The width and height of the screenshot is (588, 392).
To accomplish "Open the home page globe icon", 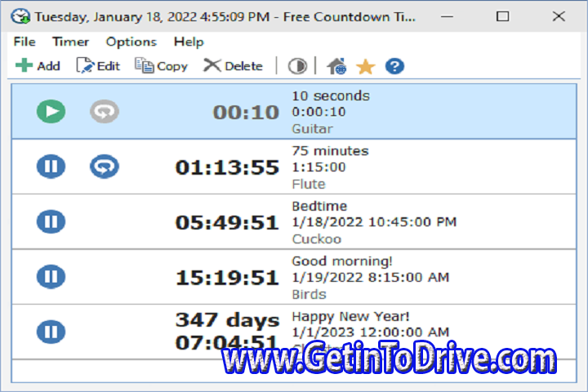I will click(336, 66).
